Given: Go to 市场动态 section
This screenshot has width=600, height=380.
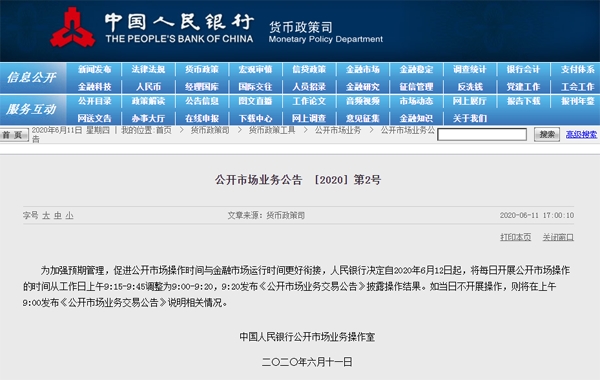Looking at the screenshot, I should click(416, 101).
